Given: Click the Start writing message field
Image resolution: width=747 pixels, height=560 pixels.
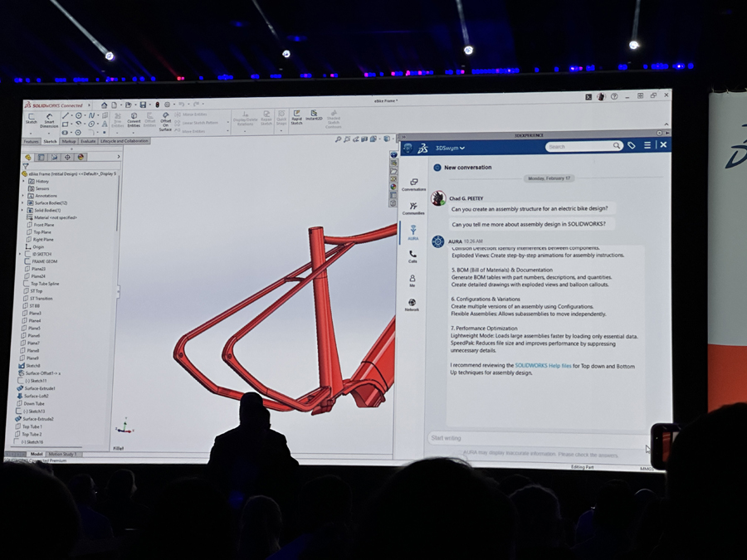Looking at the screenshot, I should click(531, 438).
